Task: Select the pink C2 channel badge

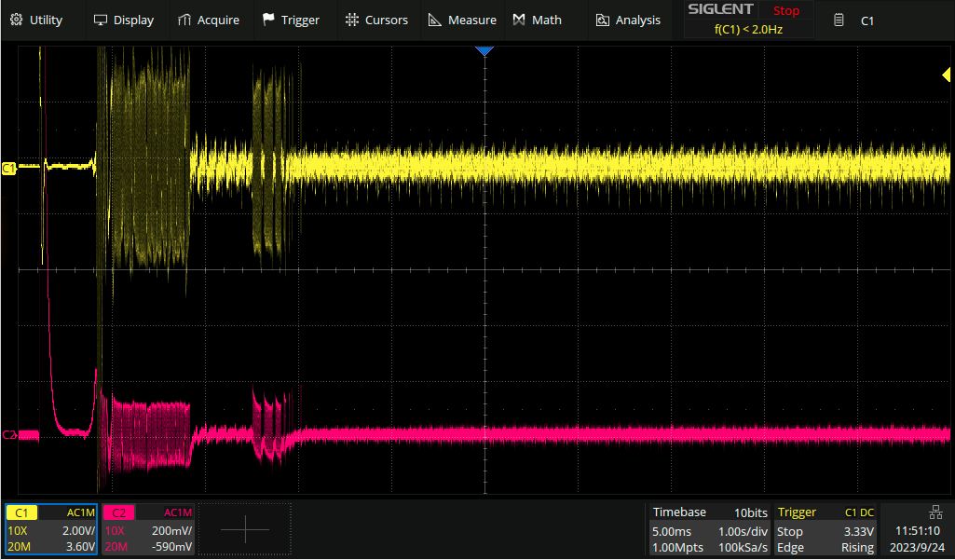Action: (118, 513)
